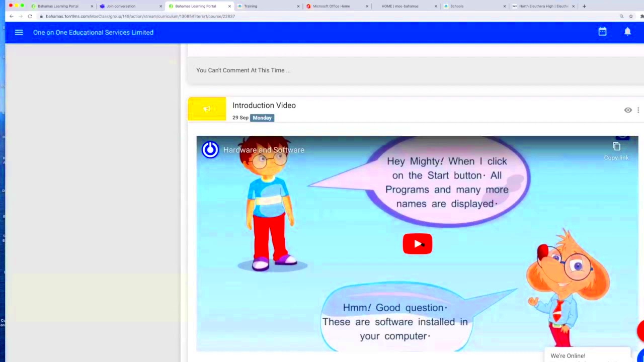Click the We're Online! chat widget
644x362 pixels.
[587, 355]
